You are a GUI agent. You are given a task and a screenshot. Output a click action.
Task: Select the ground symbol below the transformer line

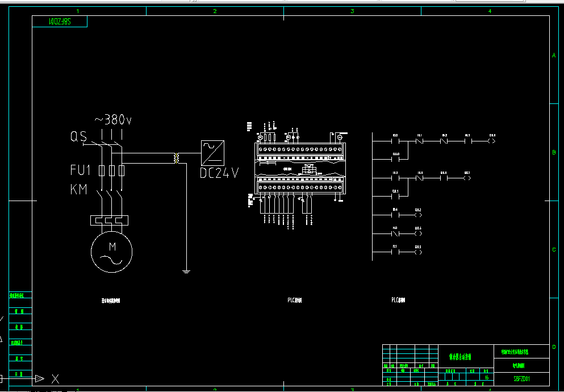(x=186, y=272)
